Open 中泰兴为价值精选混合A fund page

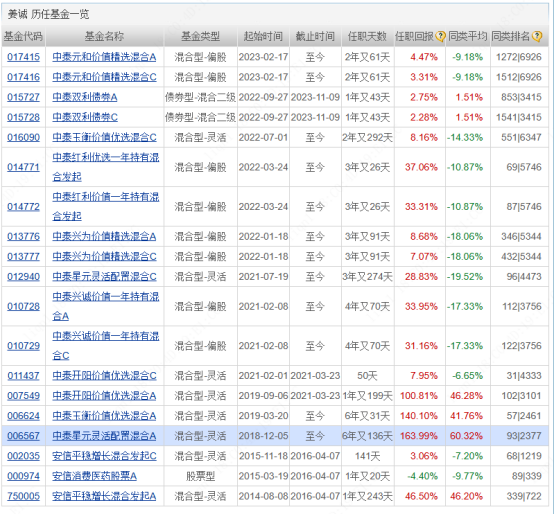pyautogui.click(x=104, y=236)
